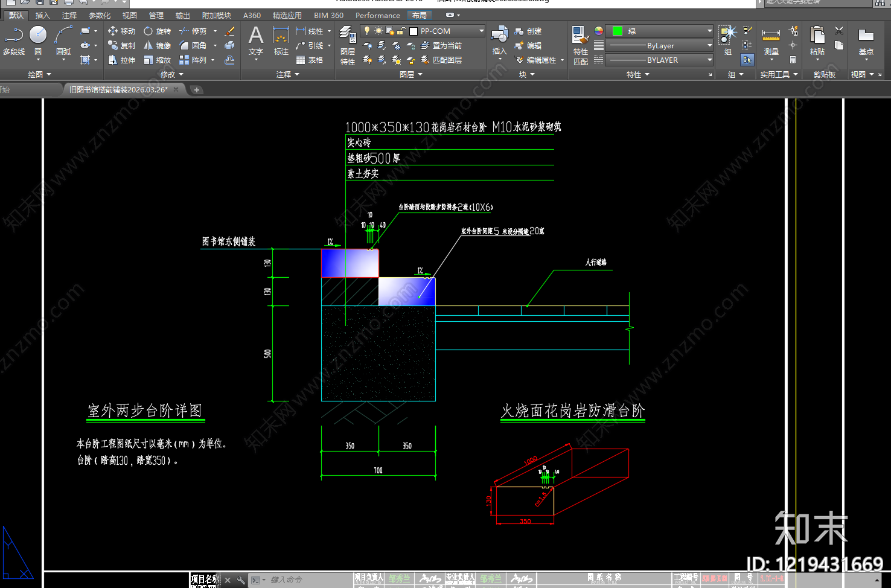Open the A360 ribbon tab
The height and width of the screenshot is (588, 891).
click(x=252, y=15)
